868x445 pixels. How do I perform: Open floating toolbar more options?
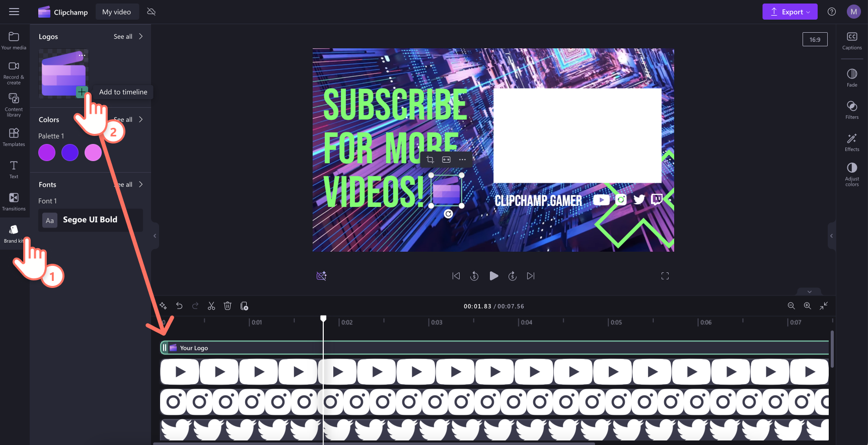pyautogui.click(x=462, y=160)
